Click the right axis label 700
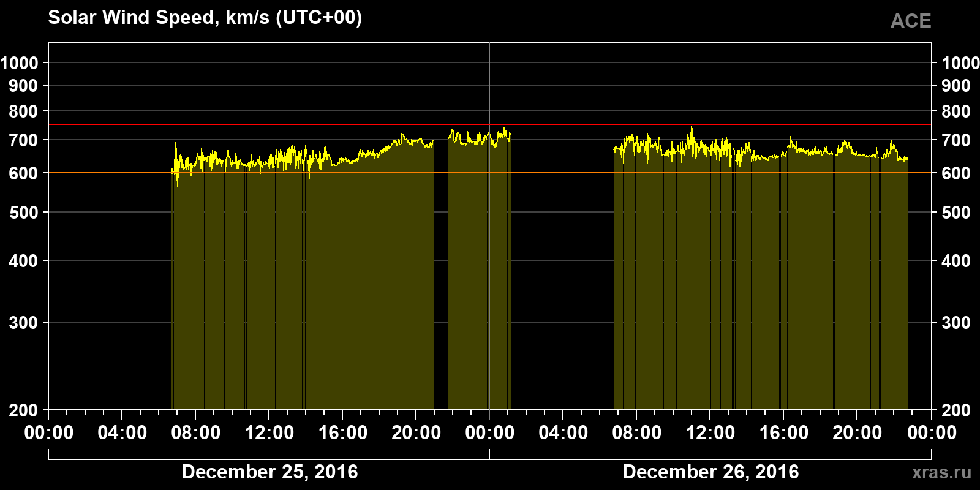Viewport: 980px width, 490px height. 956,140
